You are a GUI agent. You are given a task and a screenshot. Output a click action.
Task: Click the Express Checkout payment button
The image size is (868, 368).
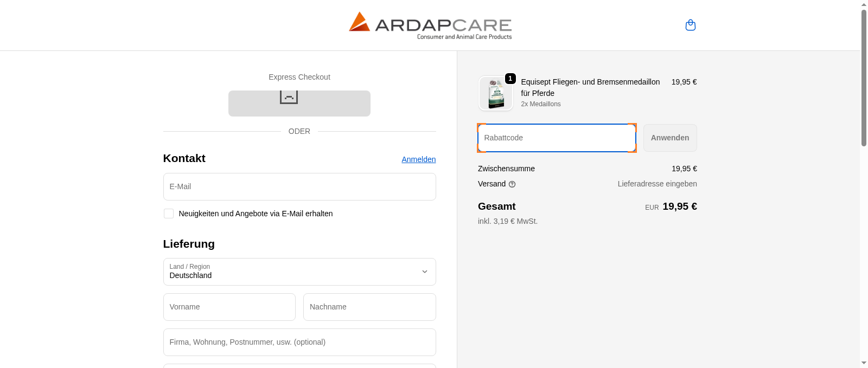pos(299,104)
